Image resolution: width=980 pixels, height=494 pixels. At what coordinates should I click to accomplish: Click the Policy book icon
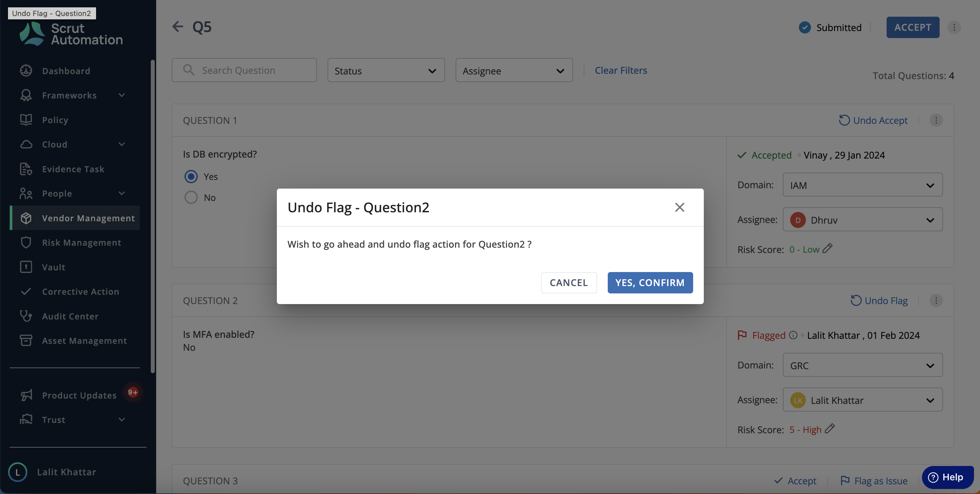pyautogui.click(x=26, y=120)
